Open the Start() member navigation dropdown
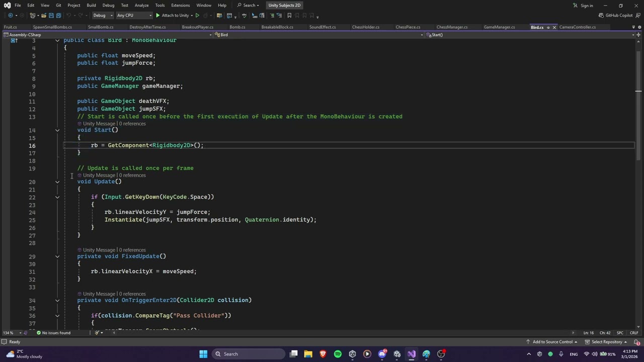 pos(529,35)
